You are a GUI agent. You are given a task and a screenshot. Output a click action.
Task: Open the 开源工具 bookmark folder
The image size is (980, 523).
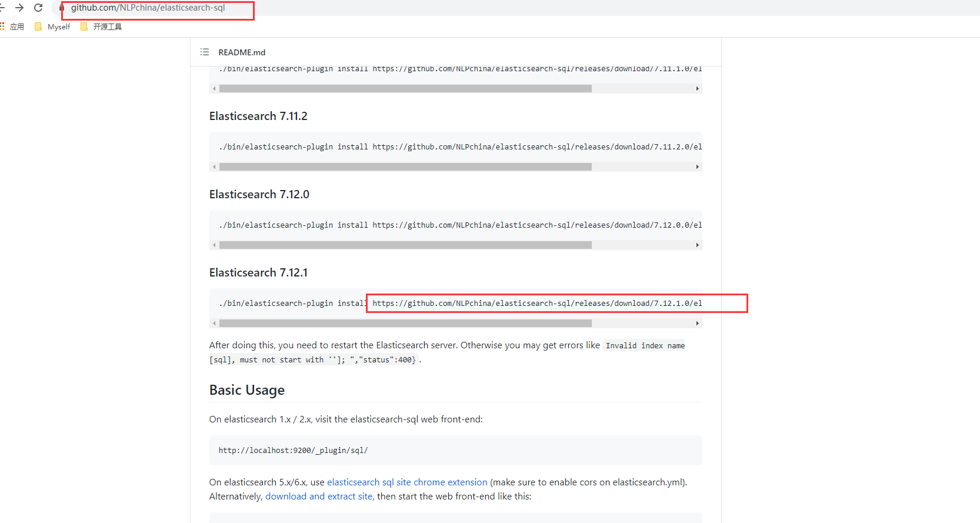pyautogui.click(x=101, y=26)
